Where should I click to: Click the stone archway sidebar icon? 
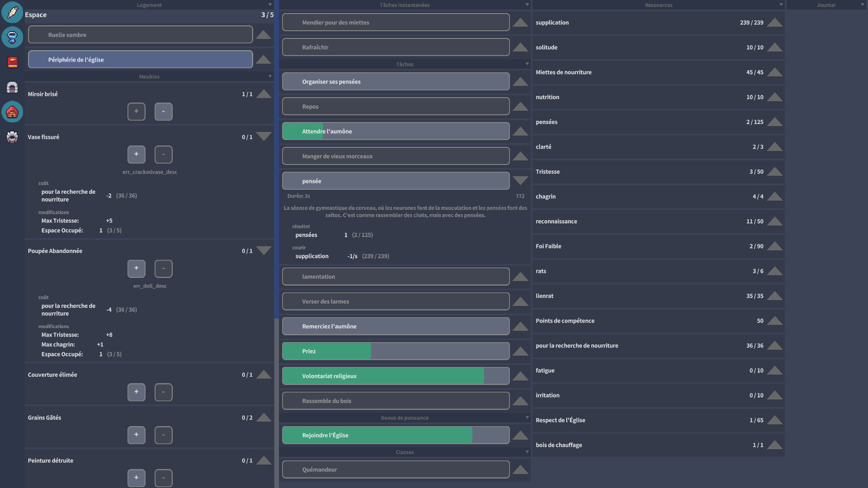pyautogui.click(x=12, y=87)
